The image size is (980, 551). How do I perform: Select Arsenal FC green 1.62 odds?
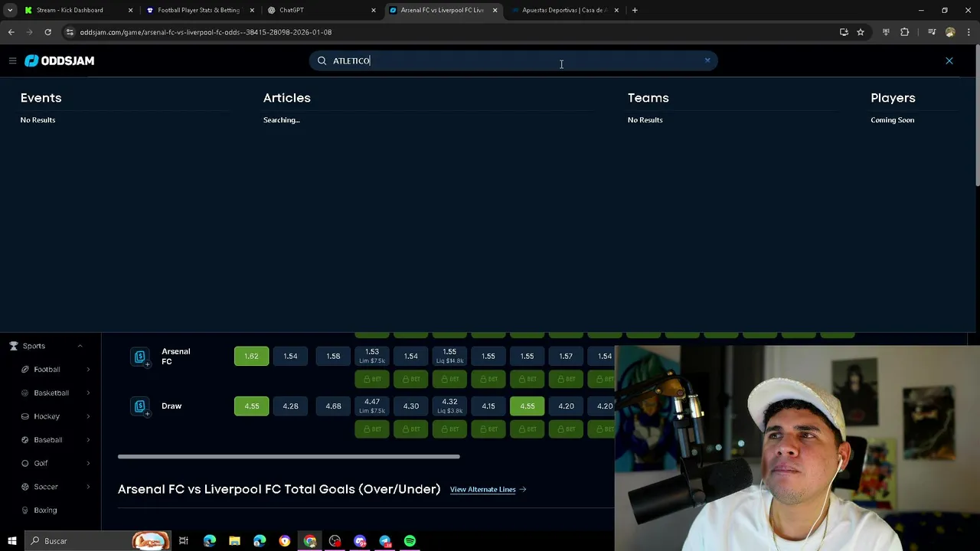(251, 356)
